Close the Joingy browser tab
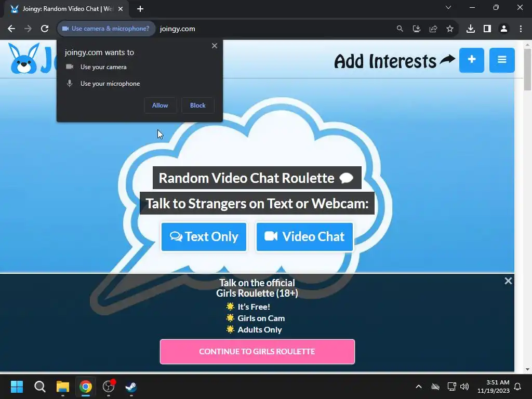Image resolution: width=532 pixels, height=399 pixels. (121, 9)
